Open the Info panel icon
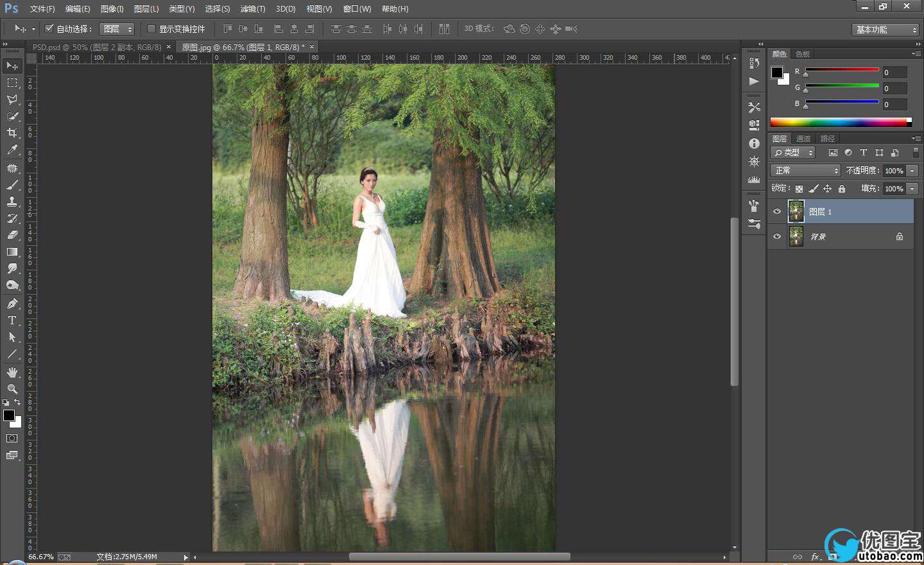Image resolution: width=924 pixels, height=565 pixels. [754, 143]
